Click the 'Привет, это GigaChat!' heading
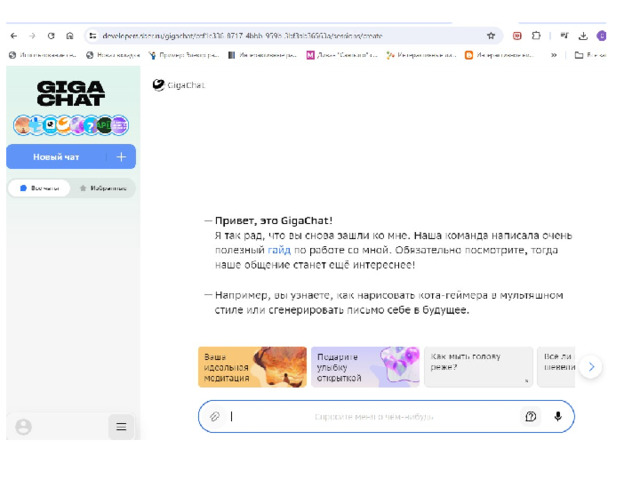The width and height of the screenshot is (640, 480). point(273,221)
